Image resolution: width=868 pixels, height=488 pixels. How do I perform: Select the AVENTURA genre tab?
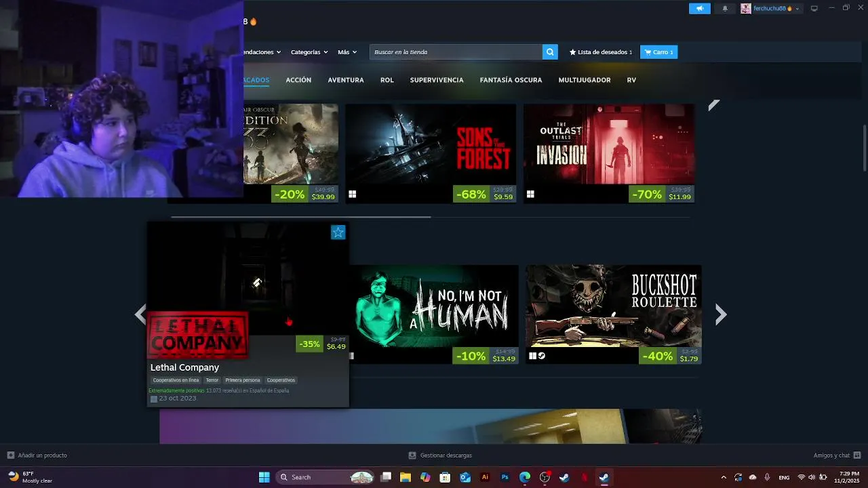(x=346, y=80)
